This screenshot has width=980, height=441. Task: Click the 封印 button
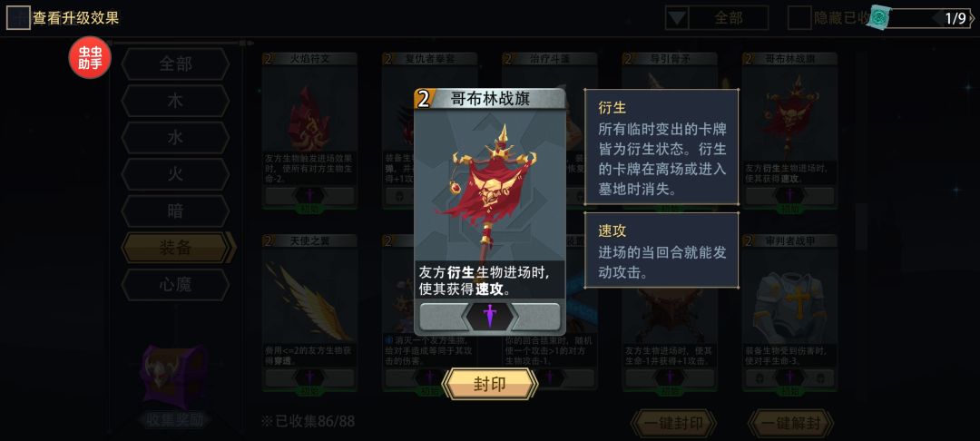pyautogui.click(x=490, y=384)
